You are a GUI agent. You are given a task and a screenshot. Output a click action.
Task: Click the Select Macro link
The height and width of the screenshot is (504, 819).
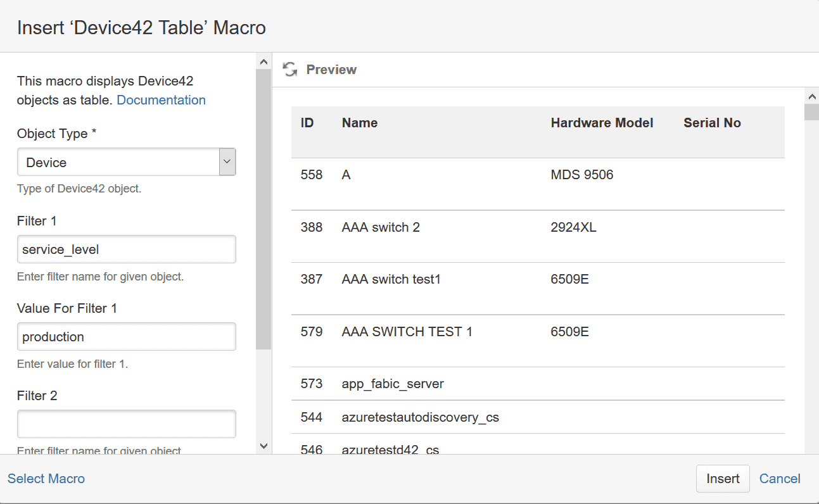point(46,479)
